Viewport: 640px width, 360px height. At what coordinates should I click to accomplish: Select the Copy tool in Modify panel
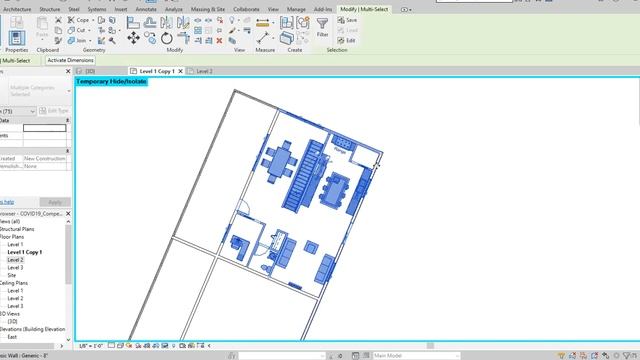tap(150, 38)
